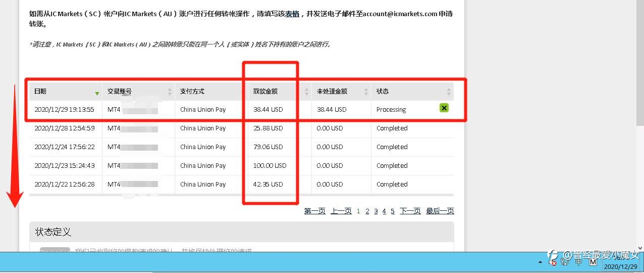Open the muted volume tray icon
Image resolution: width=644 pixels, height=273 pixels.
pyautogui.click(x=553, y=263)
